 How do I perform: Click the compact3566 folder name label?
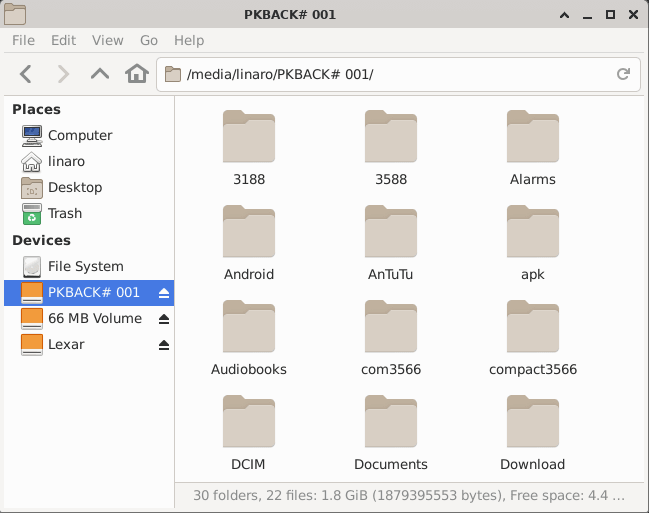[533, 369]
